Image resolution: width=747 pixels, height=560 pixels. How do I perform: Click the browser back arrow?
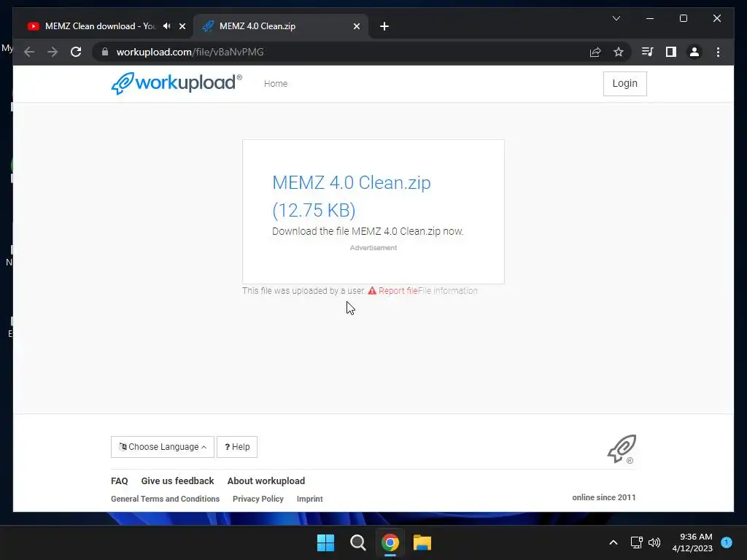click(29, 52)
